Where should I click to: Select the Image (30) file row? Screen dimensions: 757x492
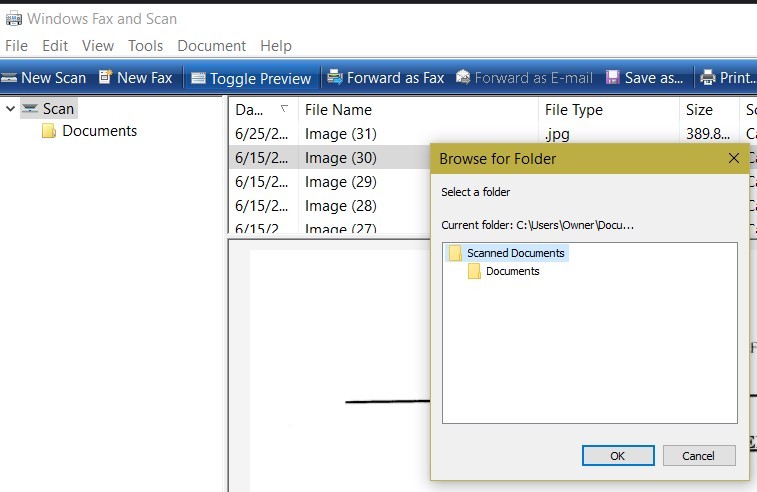point(330,157)
